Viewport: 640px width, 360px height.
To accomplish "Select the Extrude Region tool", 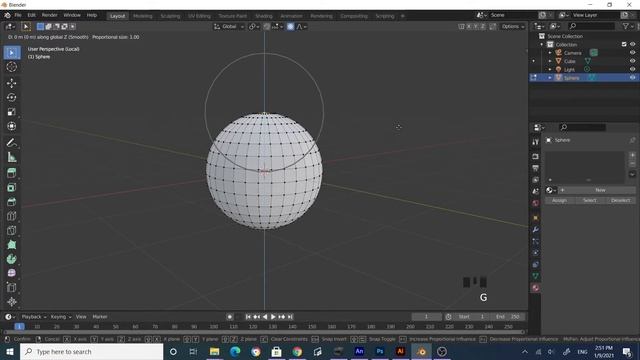I will (x=11, y=173).
